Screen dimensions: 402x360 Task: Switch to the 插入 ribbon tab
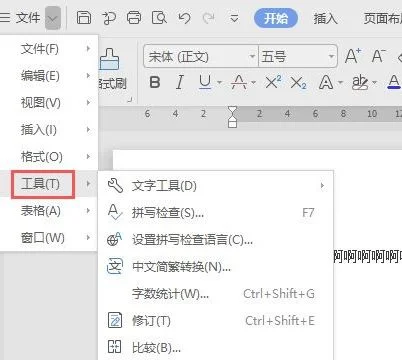click(325, 18)
